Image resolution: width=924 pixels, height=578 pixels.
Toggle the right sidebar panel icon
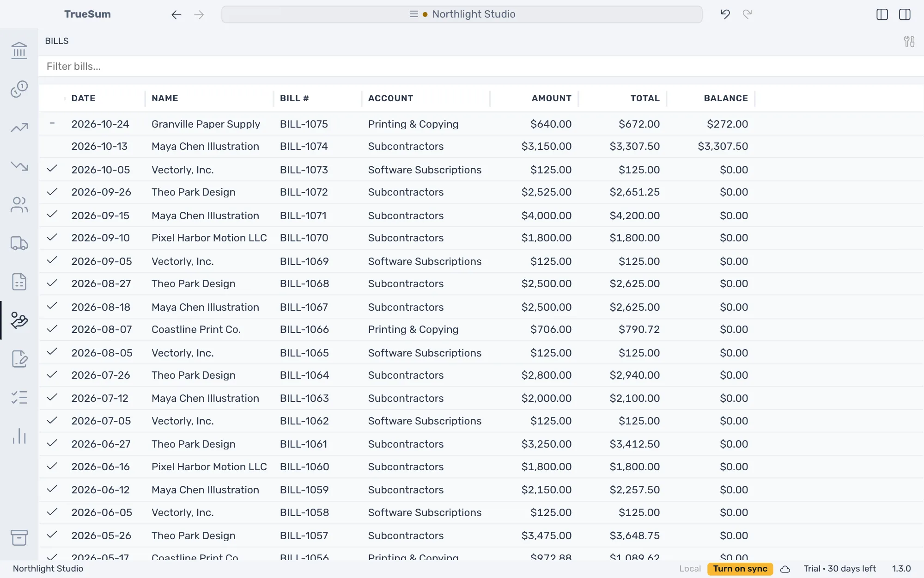click(905, 14)
